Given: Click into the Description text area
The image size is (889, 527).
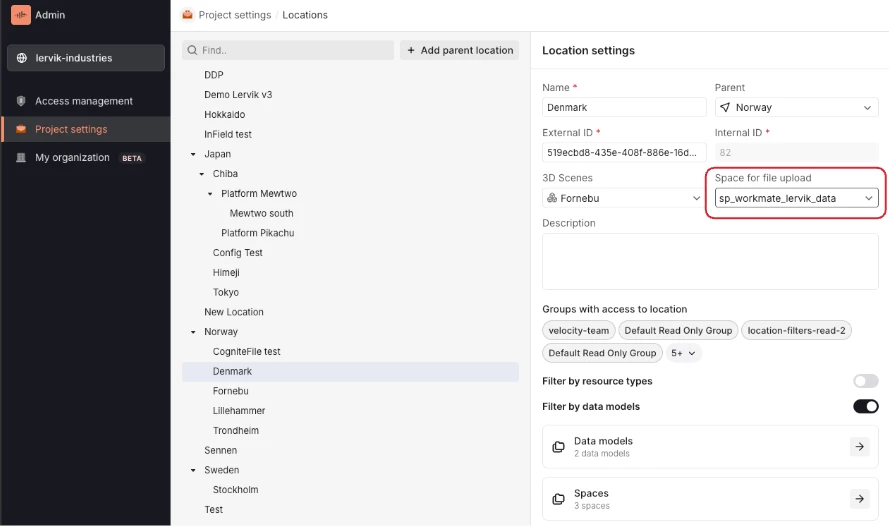Looking at the screenshot, I should pyautogui.click(x=710, y=261).
